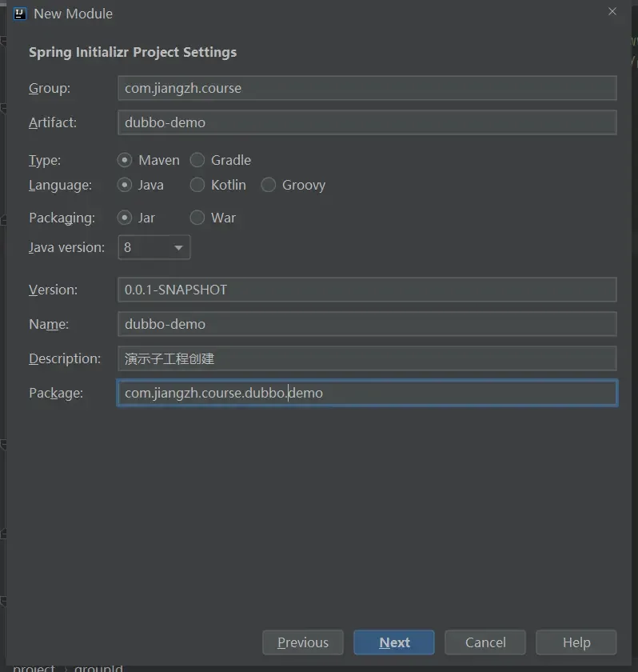Cancel the module creation
This screenshot has height=672, width=638.
(x=484, y=642)
